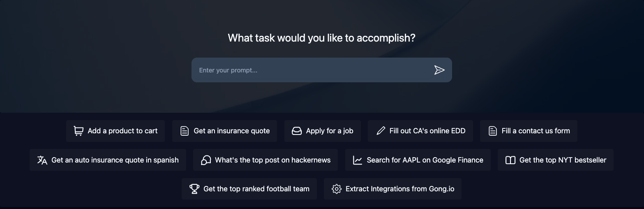The image size is (644, 209).
Task: Click the shopping cart icon
Action: coord(78,131)
